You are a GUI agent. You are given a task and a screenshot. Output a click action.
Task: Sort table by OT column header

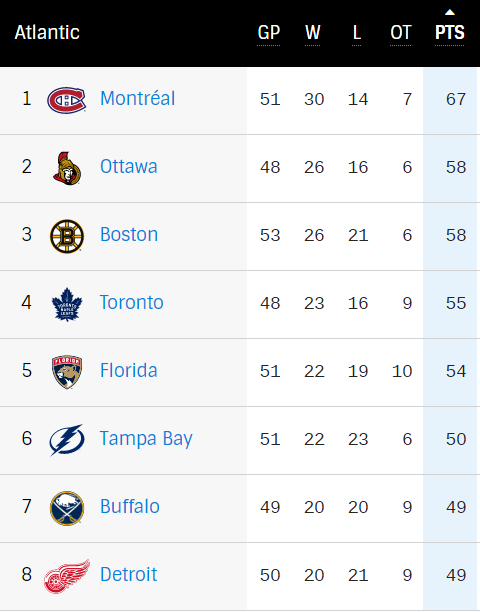tap(400, 32)
